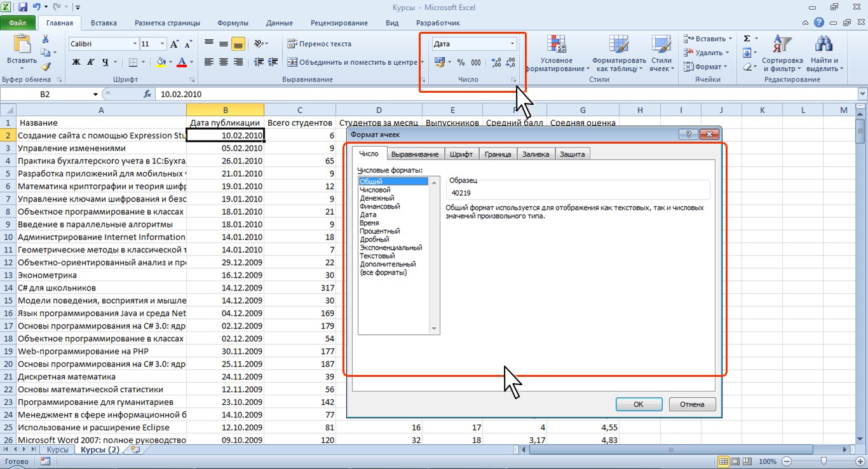Screen dimensions: 868x469
Task: Toggle Bold formatting (Ж)
Action: click(x=76, y=62)
